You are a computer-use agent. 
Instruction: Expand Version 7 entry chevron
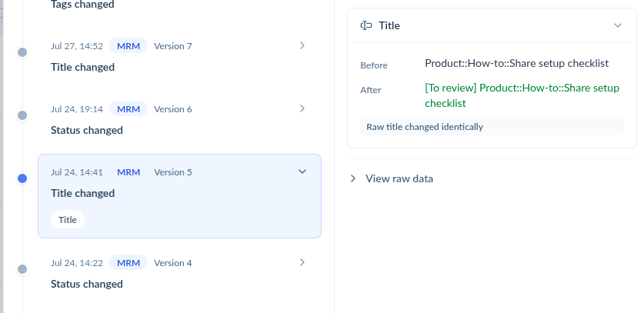(302, 45)
